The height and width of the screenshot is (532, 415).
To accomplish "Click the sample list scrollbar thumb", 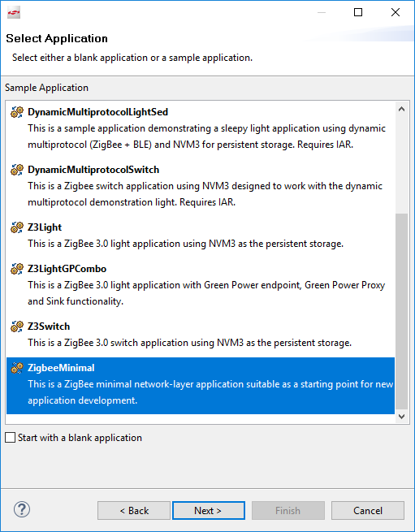I will [x=402, y=311].
